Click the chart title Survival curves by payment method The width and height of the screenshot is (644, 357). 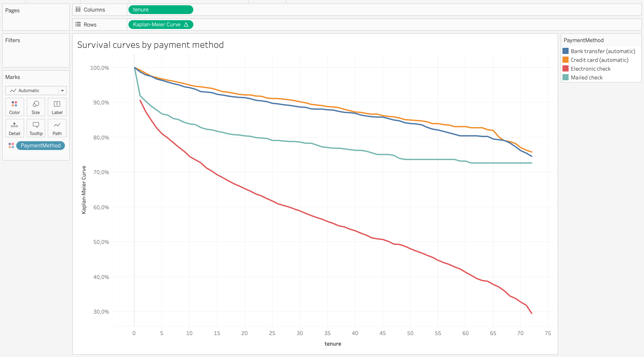point(150,45)
